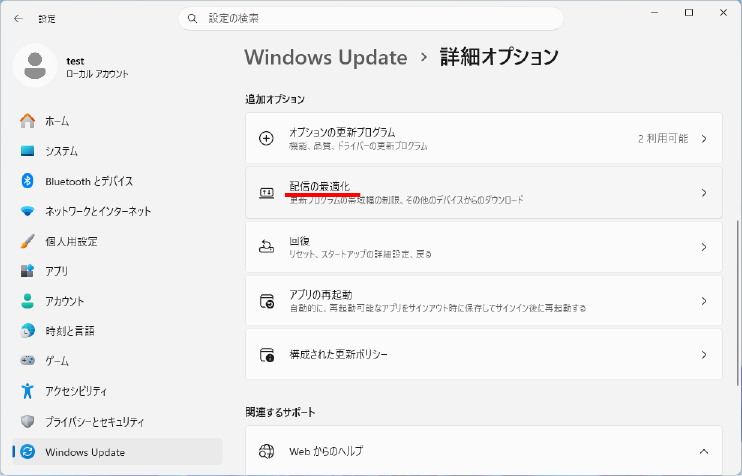The image size is (742, 476).
Task: Click the Windows Update sync icon
Action: 28,451
